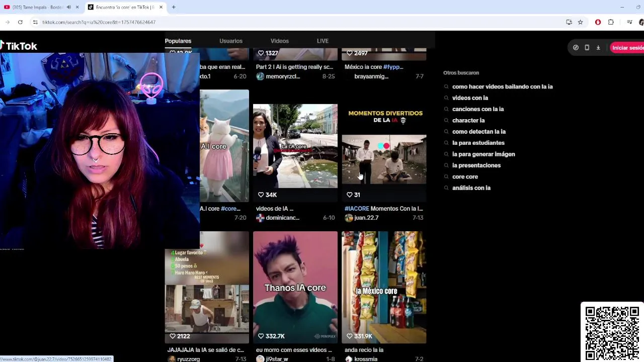644x362 pixels.
Task: Search 'como hacer videos bailando con la ia'
Action: (x=502, y=86)
